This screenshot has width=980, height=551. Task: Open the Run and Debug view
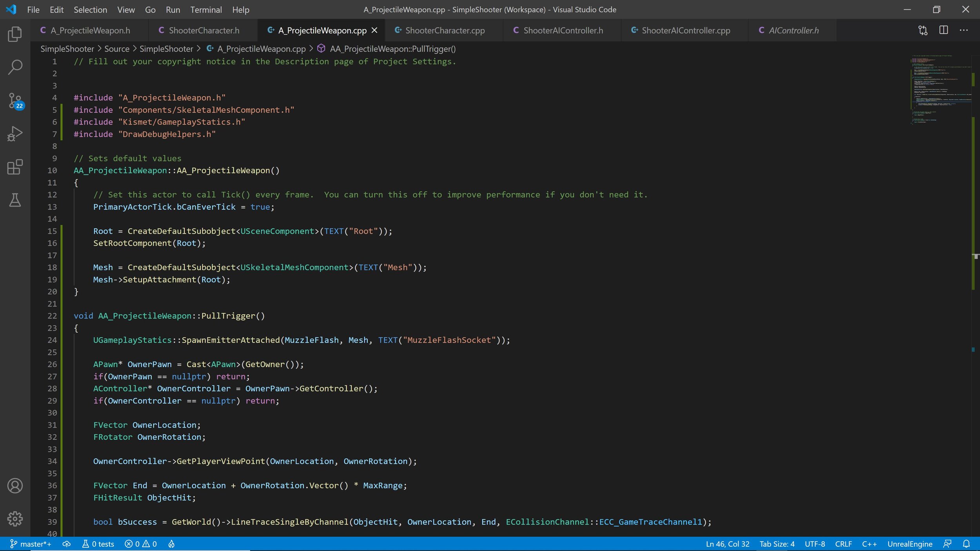[15, 134]
